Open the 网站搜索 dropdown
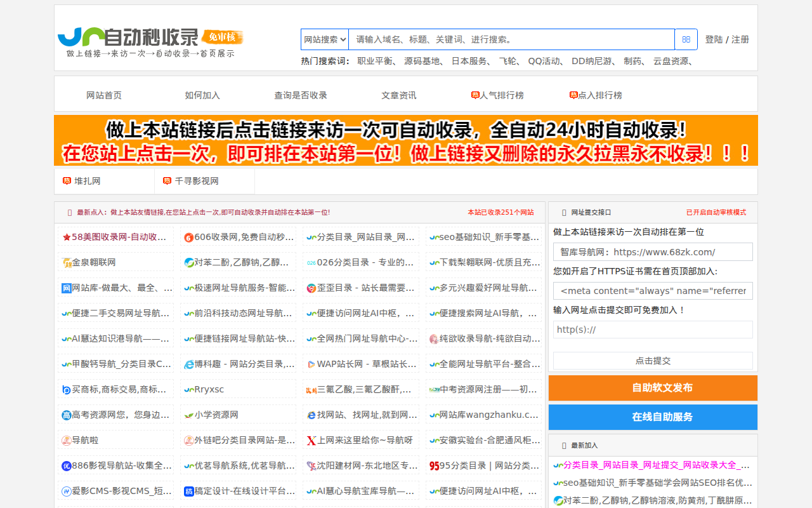This screenshot has width=812, height=508. 325,39
